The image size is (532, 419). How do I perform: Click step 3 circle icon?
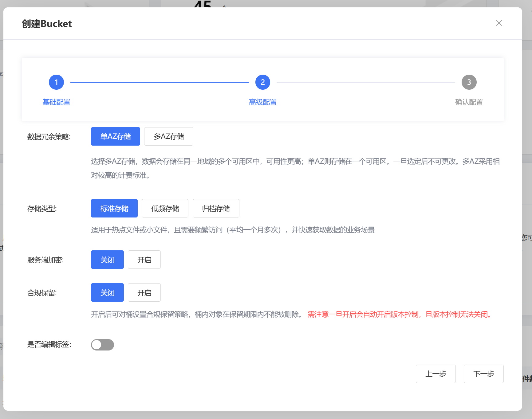coord(469,82)
